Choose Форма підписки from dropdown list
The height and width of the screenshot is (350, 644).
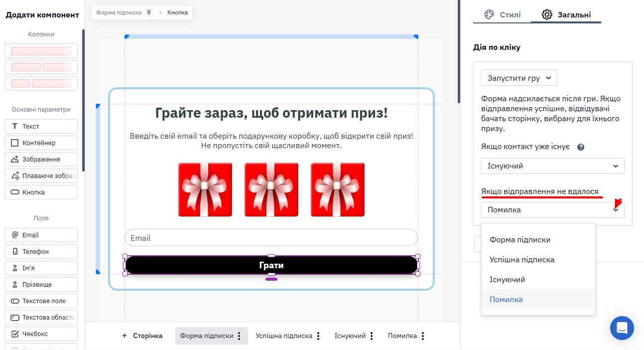click(538, 240)
